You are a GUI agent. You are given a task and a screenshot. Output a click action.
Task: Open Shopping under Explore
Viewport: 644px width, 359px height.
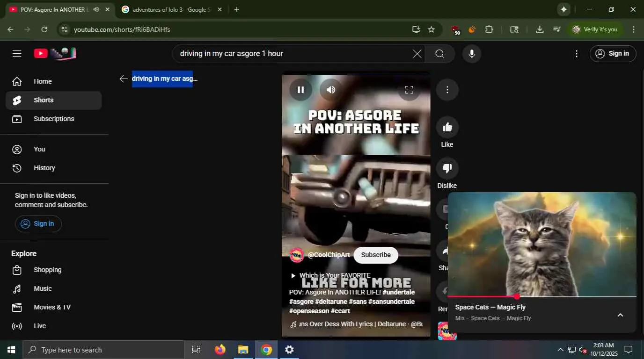click(53, 270)
